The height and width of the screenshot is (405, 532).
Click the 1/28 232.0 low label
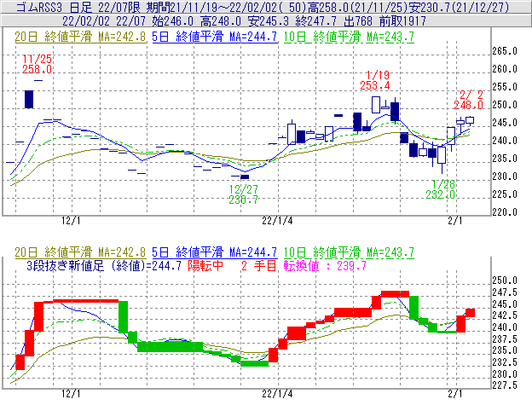441,189
